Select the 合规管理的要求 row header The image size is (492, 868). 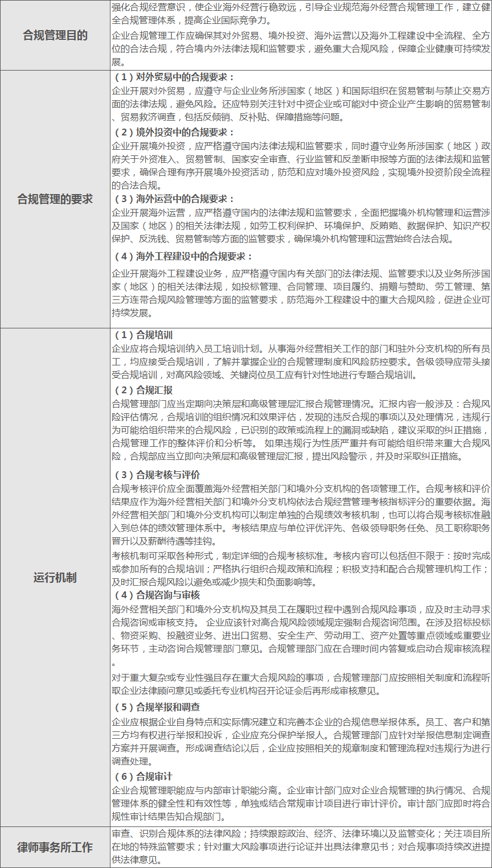tap(55, 199)
